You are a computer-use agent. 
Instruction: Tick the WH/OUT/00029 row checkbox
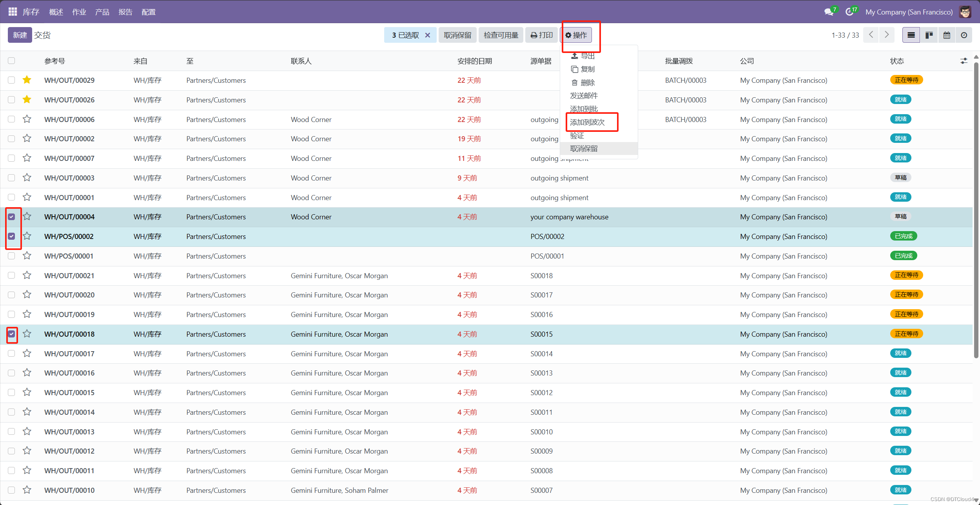pos(11,80)
